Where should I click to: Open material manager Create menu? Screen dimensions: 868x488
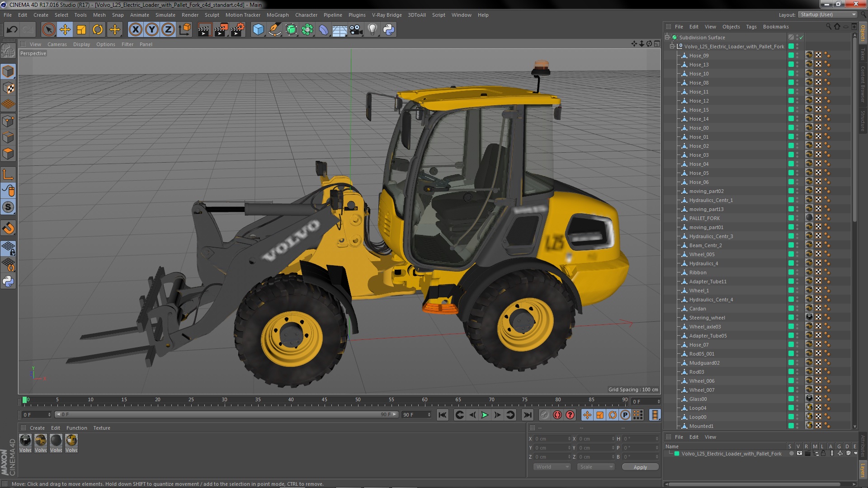[37, 428]
